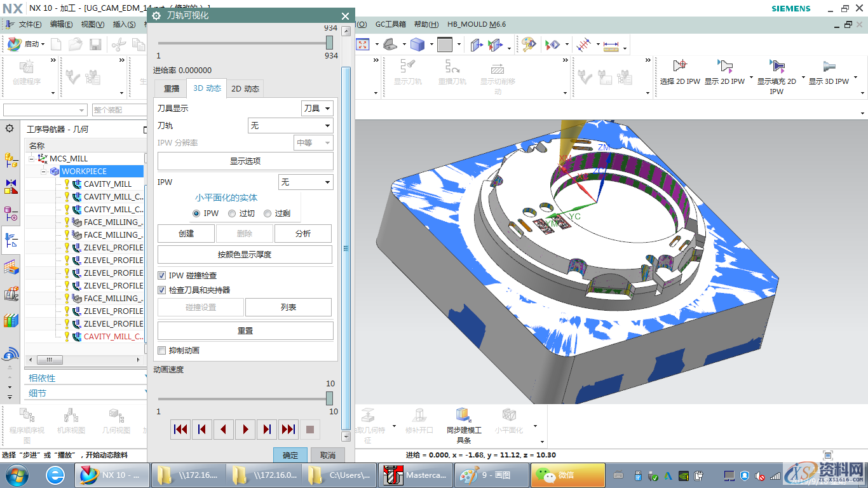
Task: Click the rewind to start playback button
Action: point(180,430)
